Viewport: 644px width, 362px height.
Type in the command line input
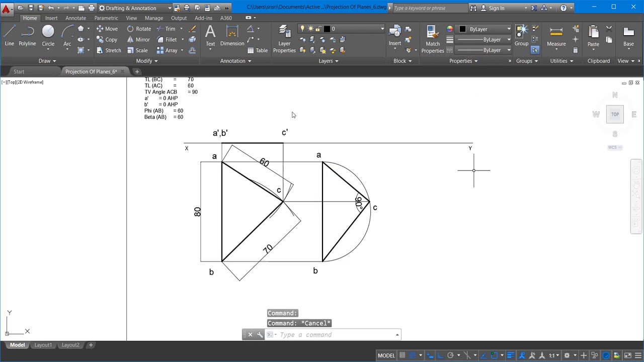(335, 335)
